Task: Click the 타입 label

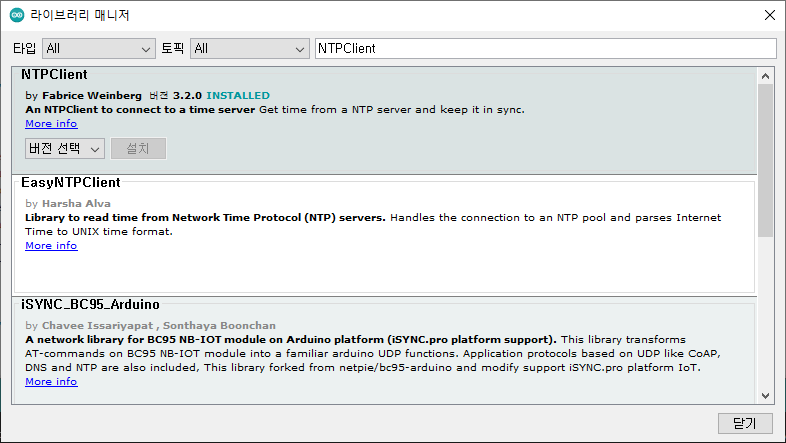Action: coord(25,49)
